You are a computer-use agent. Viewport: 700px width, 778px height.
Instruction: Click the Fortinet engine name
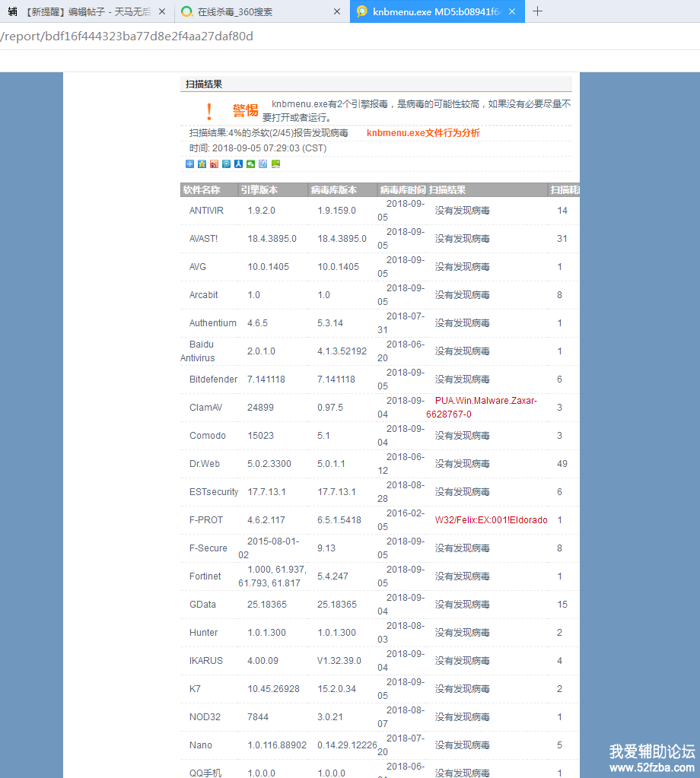coord(205,576)
